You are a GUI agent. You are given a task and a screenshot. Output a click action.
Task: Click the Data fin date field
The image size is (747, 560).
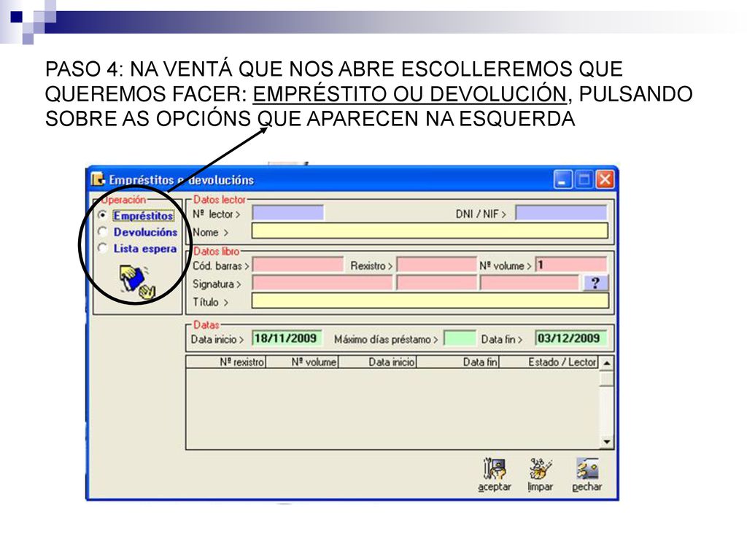point(570,338)
